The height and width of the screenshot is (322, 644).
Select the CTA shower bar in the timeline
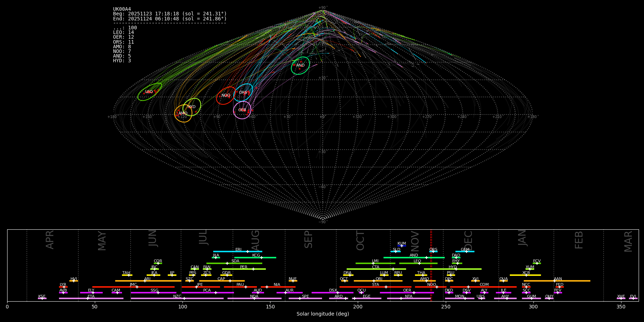pos(376,269)
